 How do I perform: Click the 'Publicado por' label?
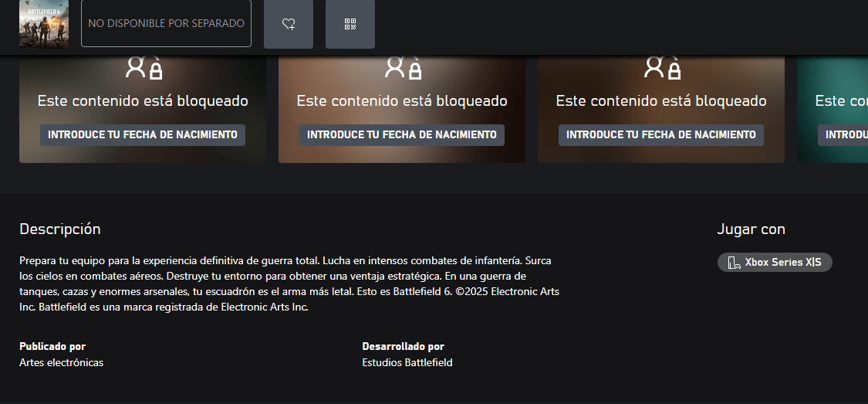click(x=52, y=346)
